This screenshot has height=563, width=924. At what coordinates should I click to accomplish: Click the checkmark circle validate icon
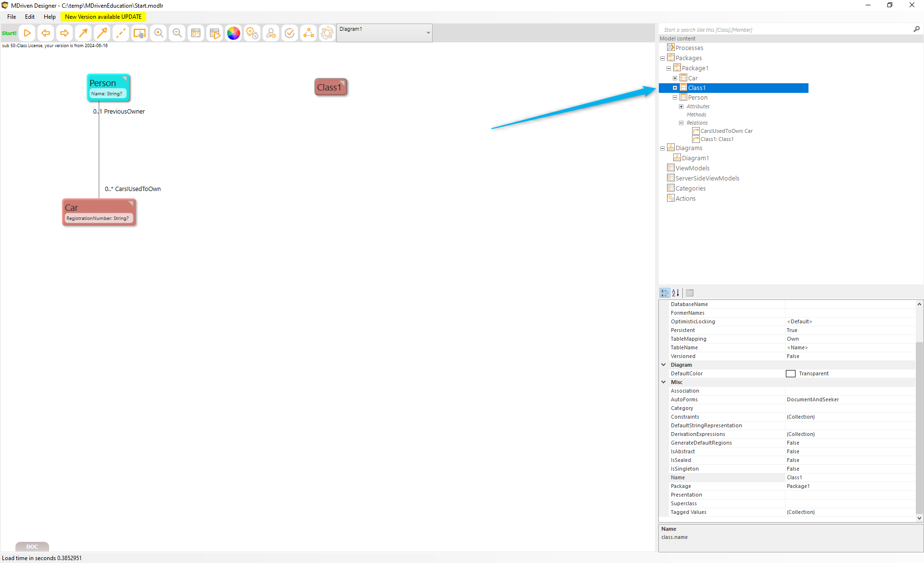point(290,33)
